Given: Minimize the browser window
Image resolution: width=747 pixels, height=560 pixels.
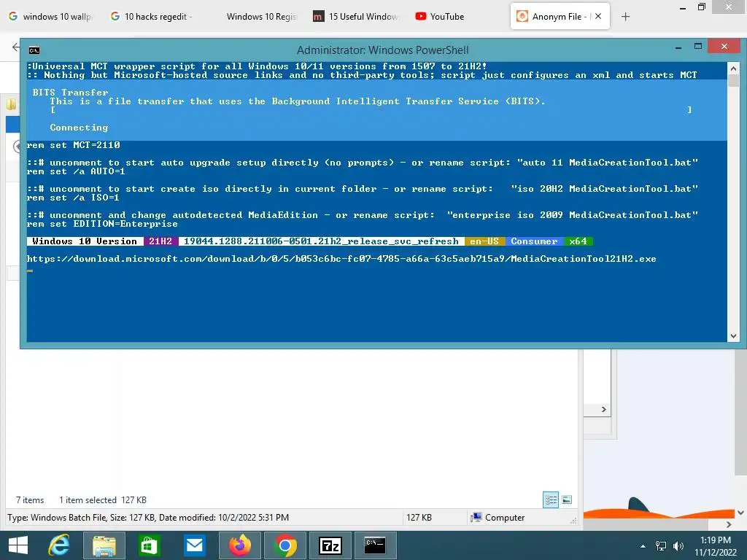Looking at the screenshot, I should (683, 8).
